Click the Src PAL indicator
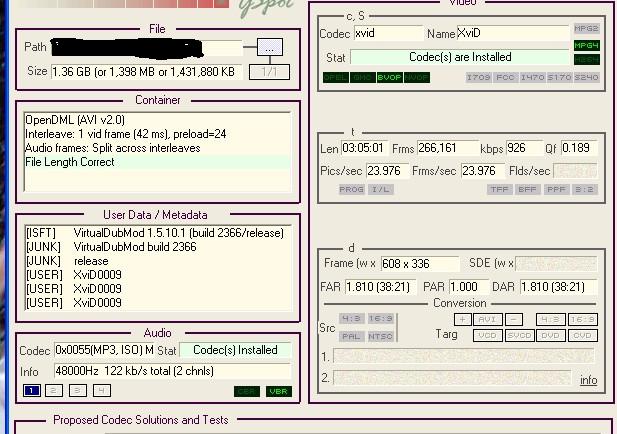 point(351,336)
